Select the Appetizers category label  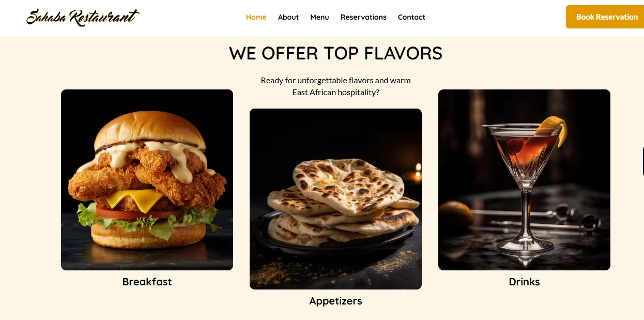pyautogui.click(x=335, y=301)
